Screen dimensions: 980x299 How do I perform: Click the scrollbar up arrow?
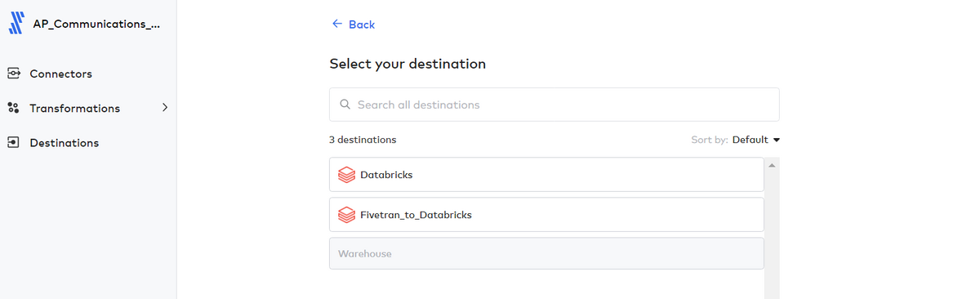pos(772,165)
